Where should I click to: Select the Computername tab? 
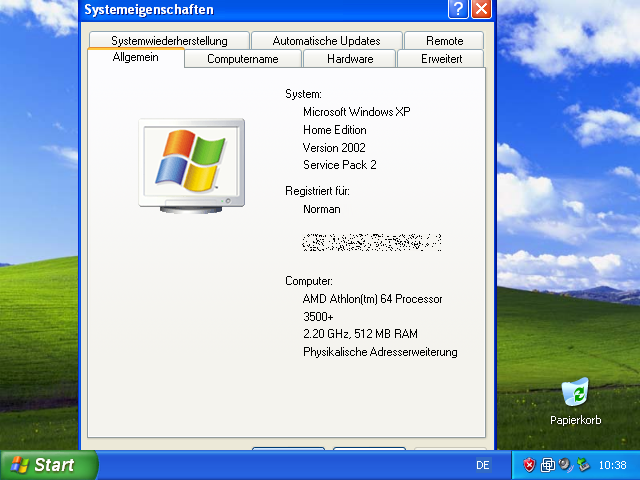click(243, 59)
